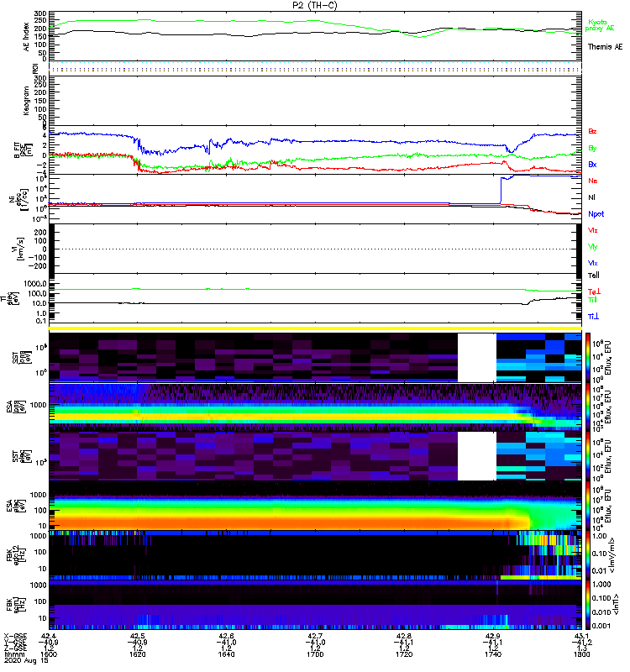Select the red Te perpendicular legend label

point(594,291)
